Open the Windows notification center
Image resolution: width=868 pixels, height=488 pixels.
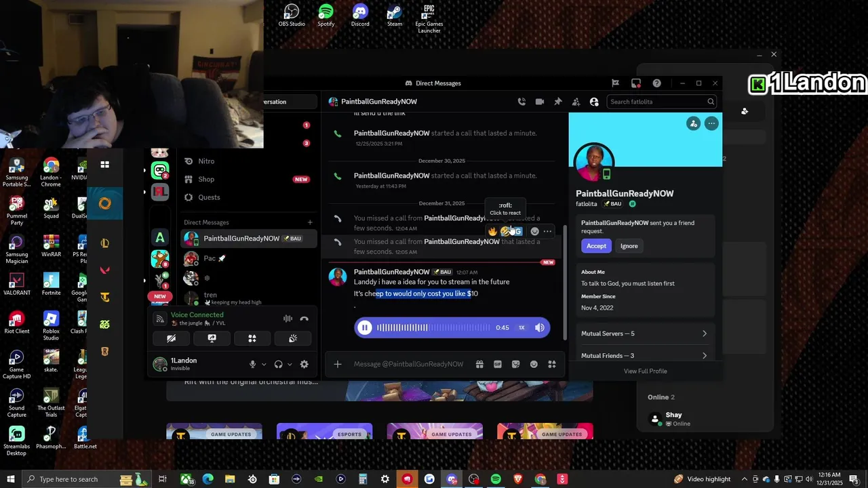tap(854, 479)
